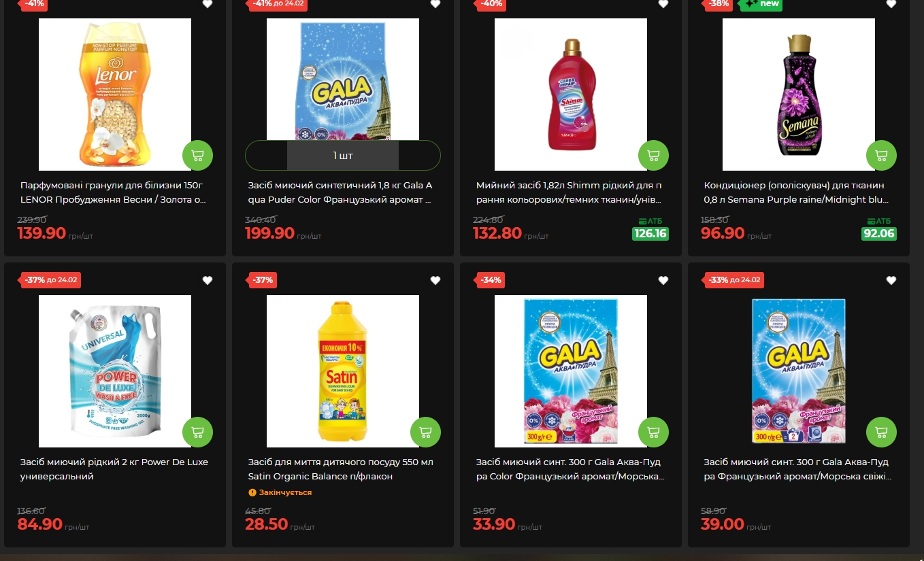Toggle wishlist heart on Gala -33% card

[891, 280]
